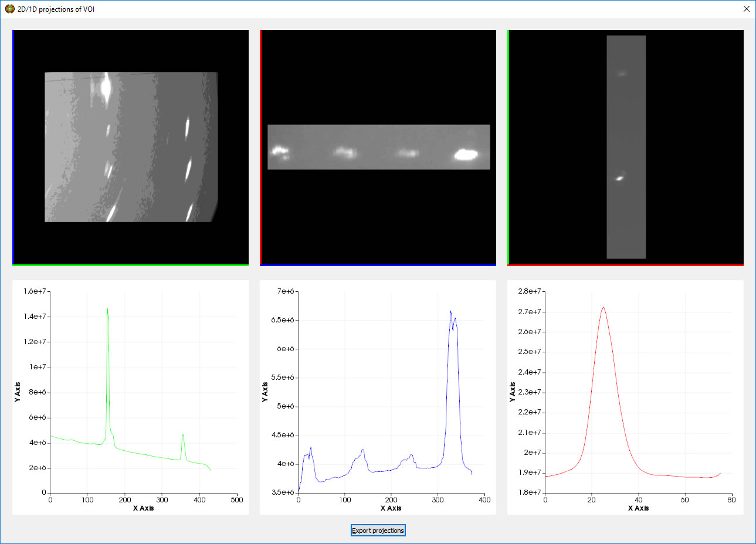Close the 2D/1D projections of VOI window
The width and height of the screenshot is (756, 544).
coord(746,9)
